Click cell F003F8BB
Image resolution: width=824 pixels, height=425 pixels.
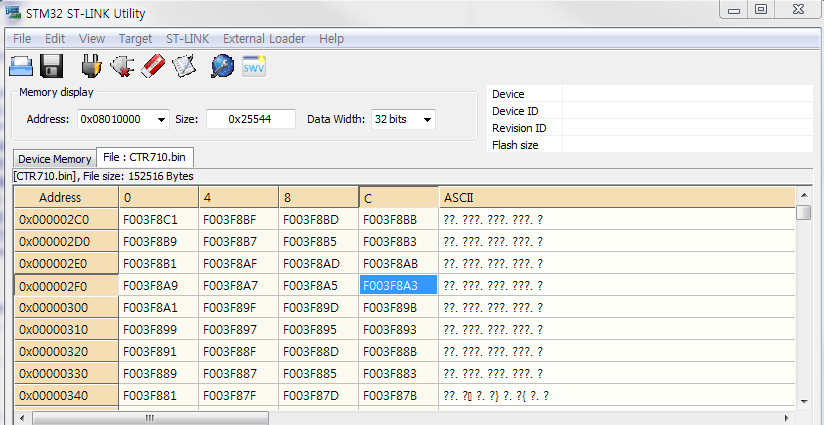399,220
